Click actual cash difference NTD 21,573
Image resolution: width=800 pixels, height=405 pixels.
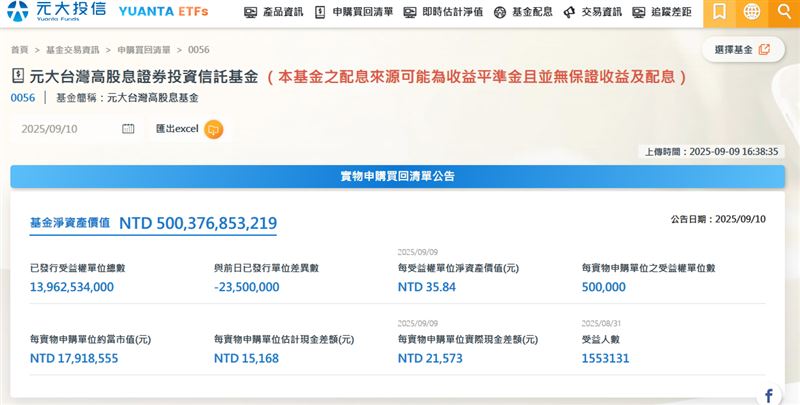point(430,358)
